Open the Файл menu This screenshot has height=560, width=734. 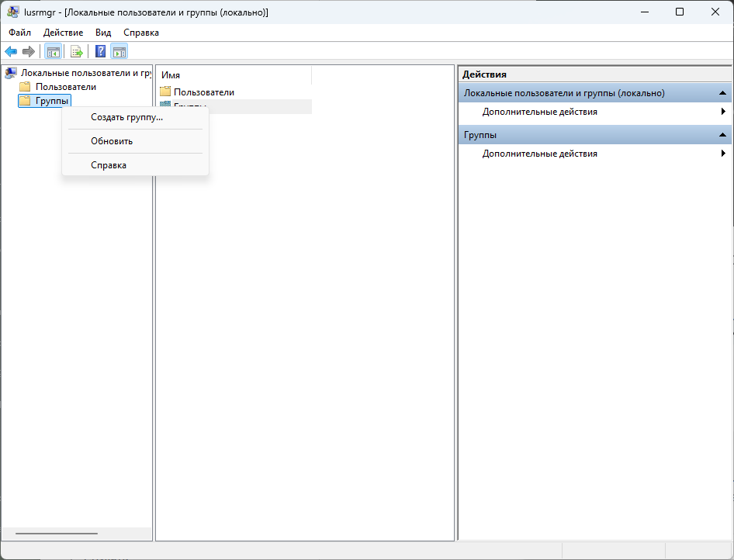tap(19, 33)
